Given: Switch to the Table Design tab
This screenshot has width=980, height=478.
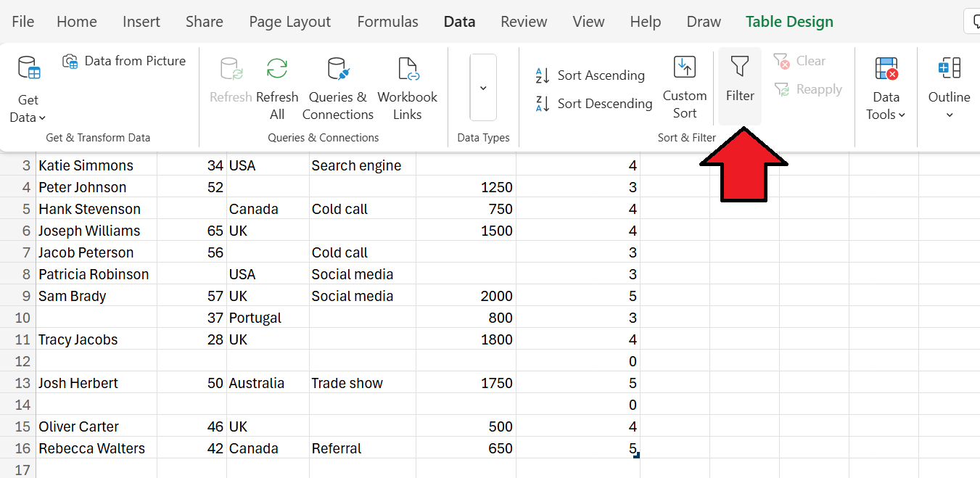Looking at the screenshot, I should 789,21.
